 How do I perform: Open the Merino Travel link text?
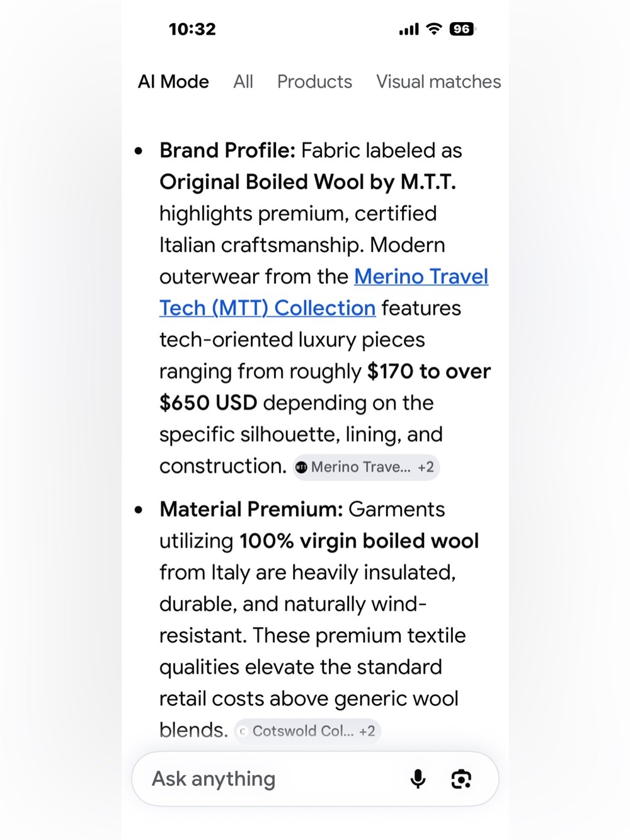pyautogui.click(x=421, y=277)
